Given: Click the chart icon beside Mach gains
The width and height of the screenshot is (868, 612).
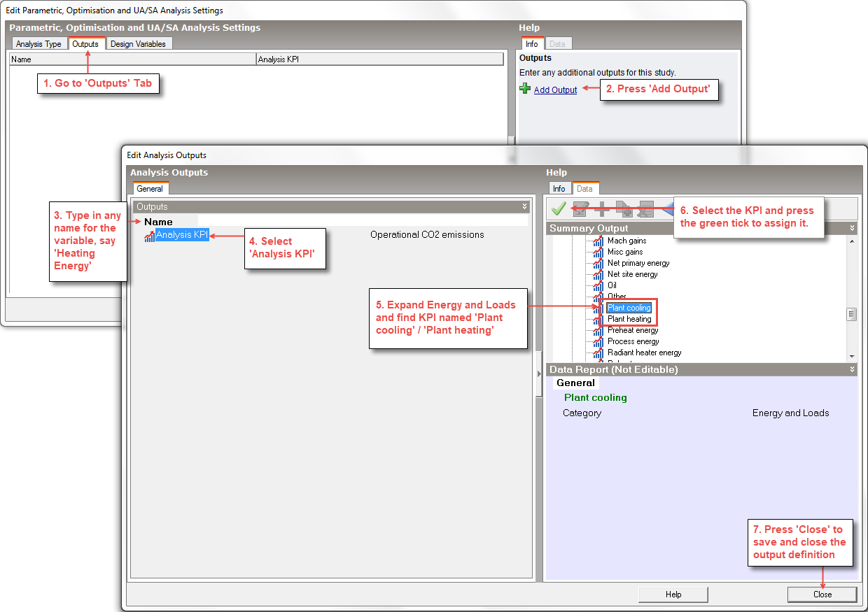Looking at the screenshot, I should (598, 241).
